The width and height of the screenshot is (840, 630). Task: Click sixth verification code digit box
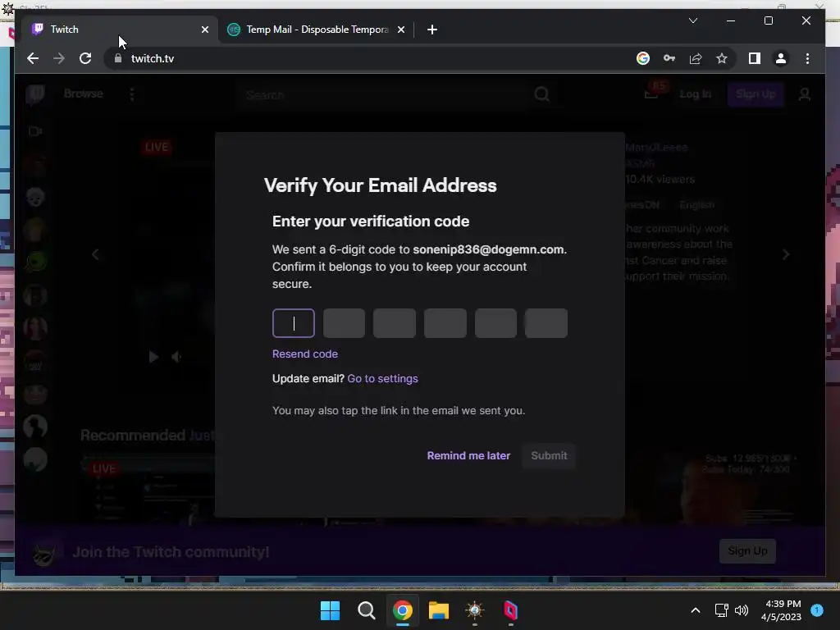pyautogui.click(x=546, y=323)
